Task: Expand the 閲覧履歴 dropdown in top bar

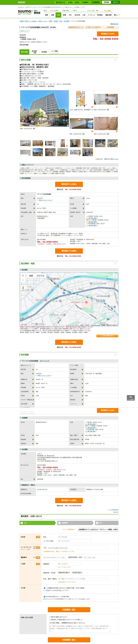Action: tap(97, 2)
